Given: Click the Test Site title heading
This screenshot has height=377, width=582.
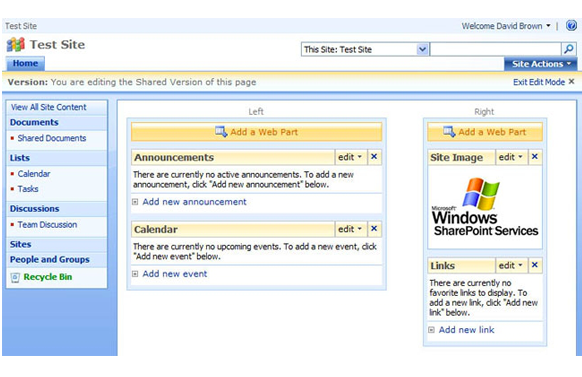Looking at the screenshot, I should tap(58, 45).
